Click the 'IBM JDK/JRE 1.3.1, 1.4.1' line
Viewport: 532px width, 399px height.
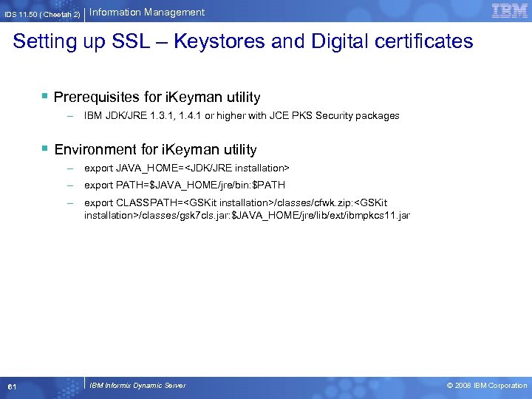[x=242, y=116]
